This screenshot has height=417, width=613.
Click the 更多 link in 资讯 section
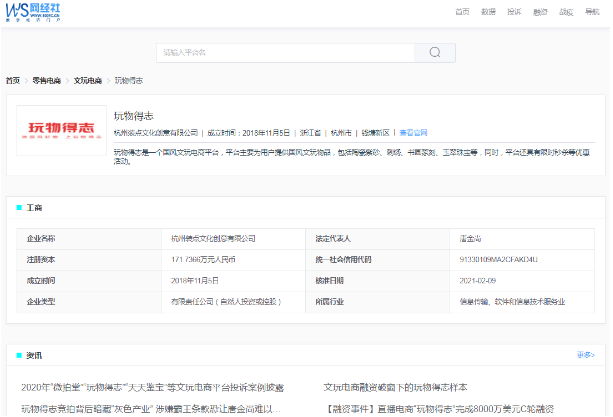click(586, 355)
